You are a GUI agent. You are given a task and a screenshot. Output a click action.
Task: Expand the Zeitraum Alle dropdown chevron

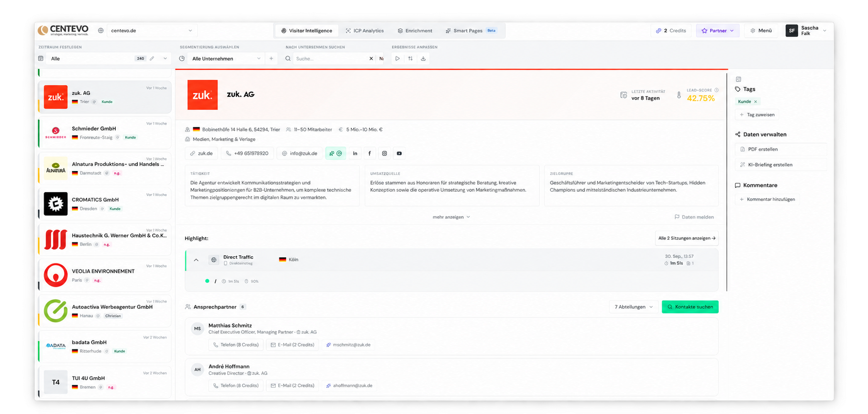click(165, 58)
